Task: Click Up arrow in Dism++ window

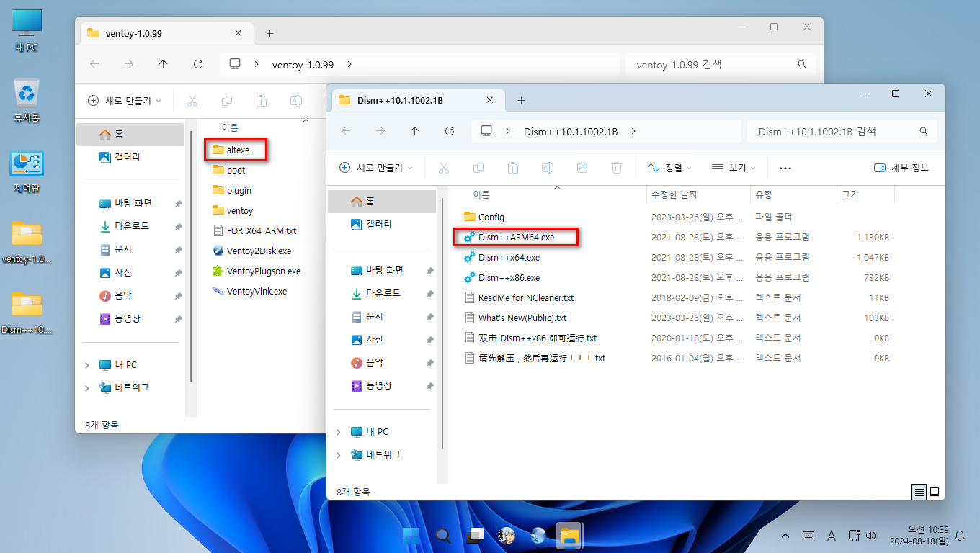Action: (414, 131)
